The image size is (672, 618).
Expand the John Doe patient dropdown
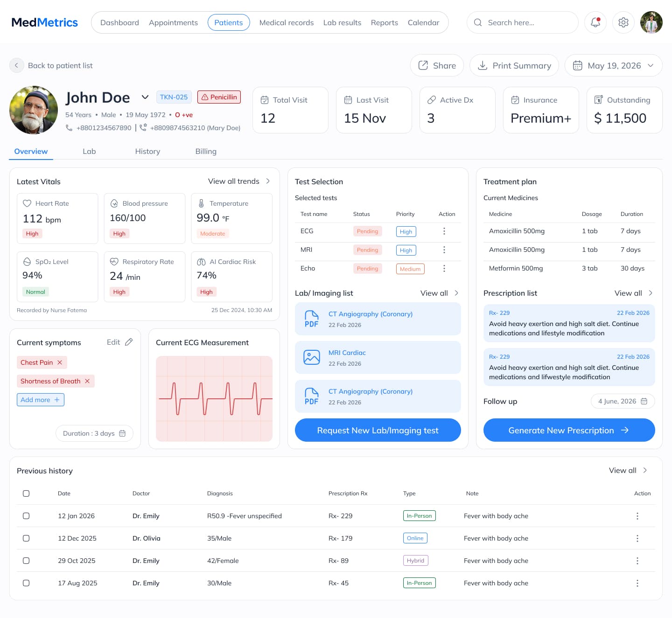click(x=145, y=97)
